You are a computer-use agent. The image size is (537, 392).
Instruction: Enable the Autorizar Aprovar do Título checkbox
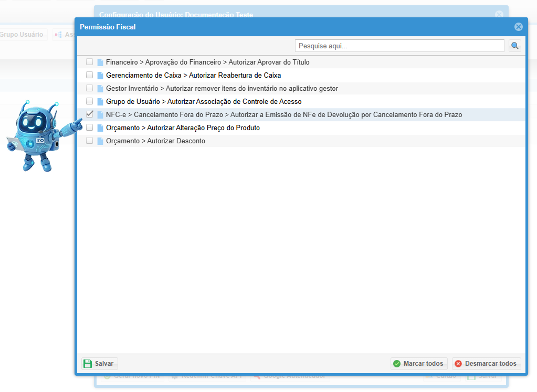click(x=90, y=62)
